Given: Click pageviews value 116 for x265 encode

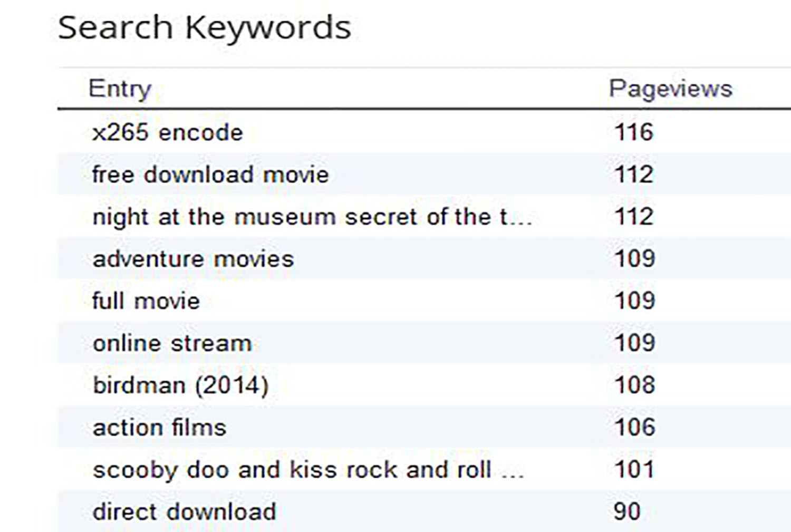Looking at the screenshot, I should pos(634,132).
